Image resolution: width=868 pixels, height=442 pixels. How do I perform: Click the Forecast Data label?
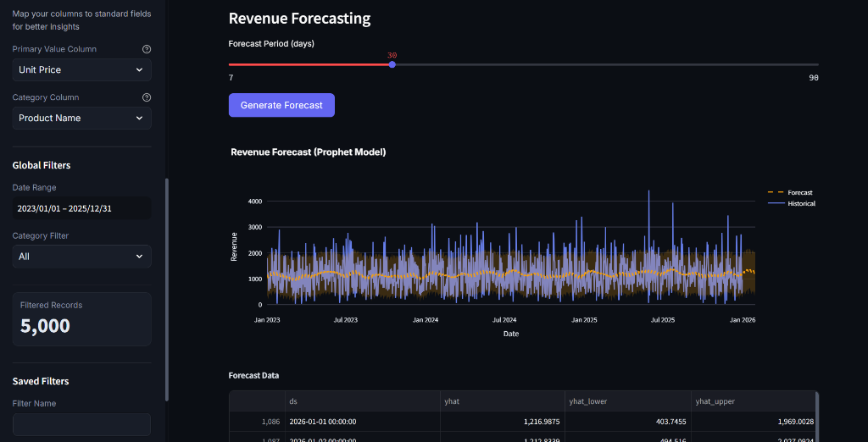pos(253,376)
